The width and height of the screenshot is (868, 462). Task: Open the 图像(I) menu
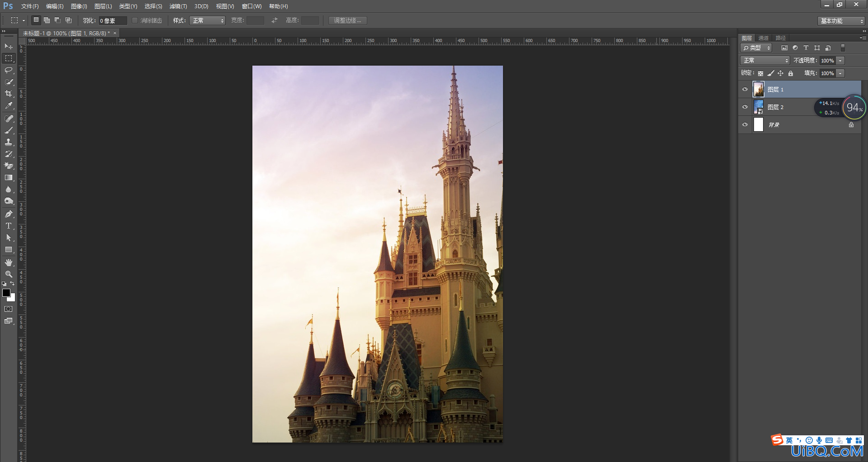(79, 6)
